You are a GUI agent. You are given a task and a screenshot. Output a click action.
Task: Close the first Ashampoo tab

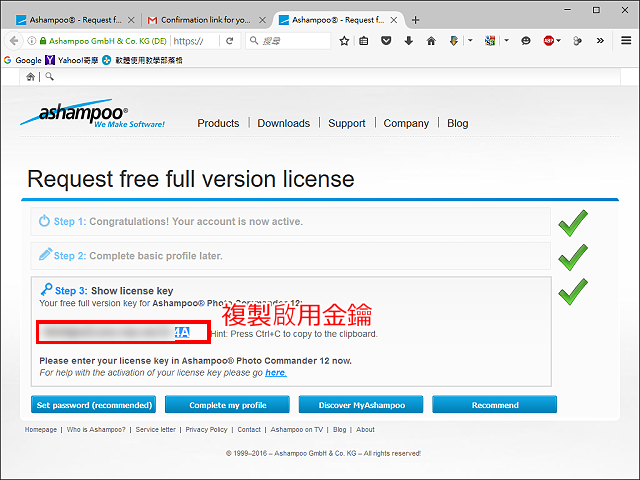(131, 20)
